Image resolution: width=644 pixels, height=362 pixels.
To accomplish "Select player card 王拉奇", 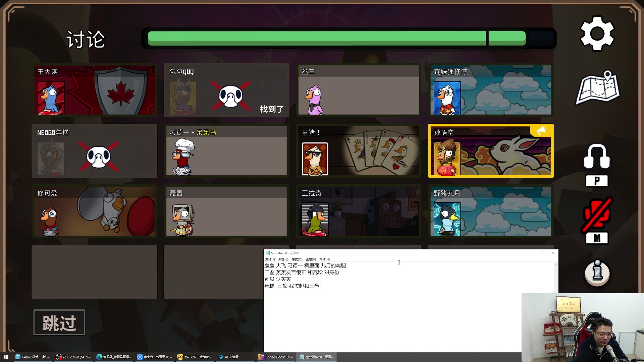I will [x=359, y=211].
